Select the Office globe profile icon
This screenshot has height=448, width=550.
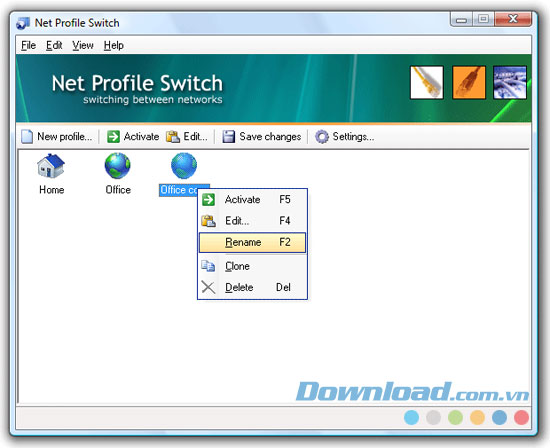(x=118, y=166)
